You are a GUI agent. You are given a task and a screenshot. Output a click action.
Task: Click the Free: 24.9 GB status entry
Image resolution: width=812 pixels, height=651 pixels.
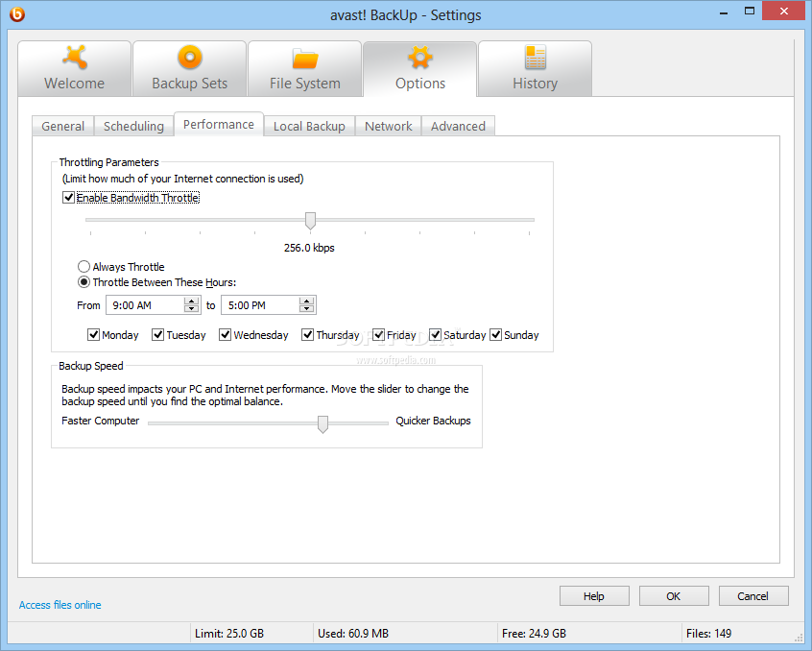(x=534, y=634)
